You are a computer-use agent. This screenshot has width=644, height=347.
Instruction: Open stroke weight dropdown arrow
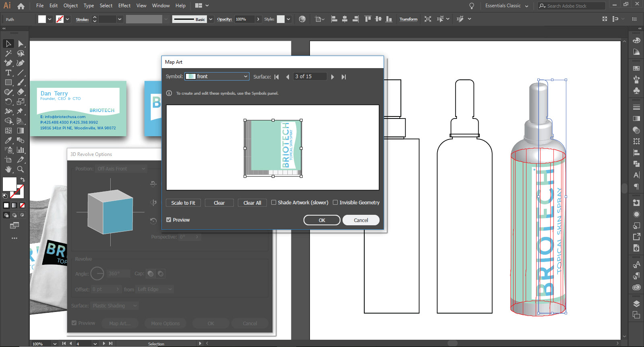click(x=120, y=19)
